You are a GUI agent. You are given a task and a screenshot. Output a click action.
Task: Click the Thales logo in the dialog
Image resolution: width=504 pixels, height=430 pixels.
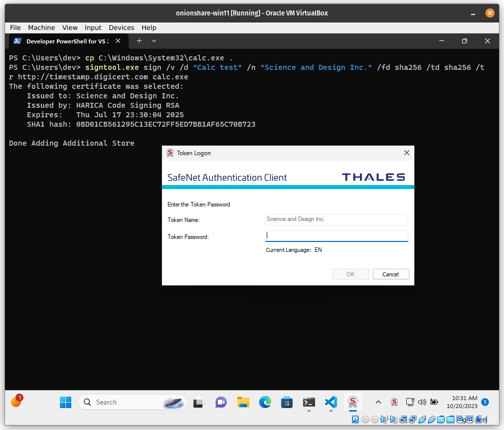tap(373, 177)
